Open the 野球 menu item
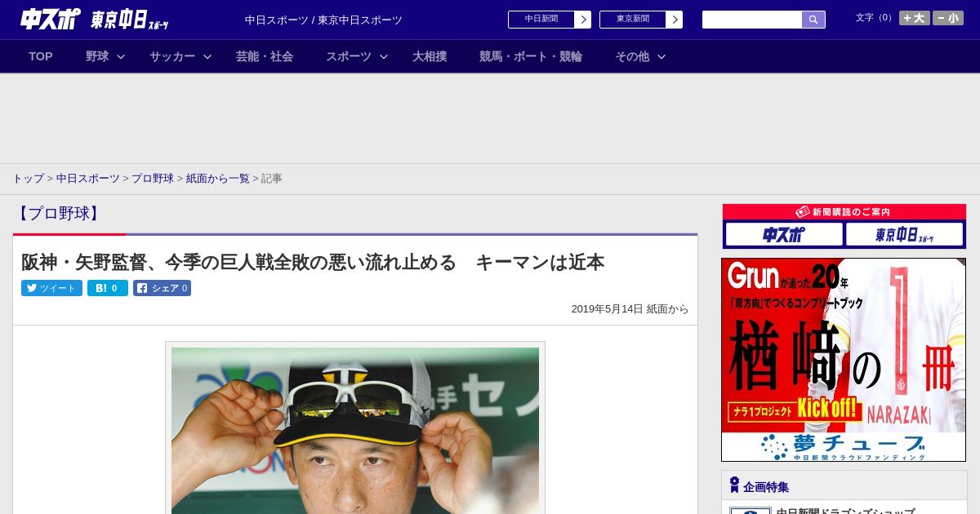 point(97,56)
